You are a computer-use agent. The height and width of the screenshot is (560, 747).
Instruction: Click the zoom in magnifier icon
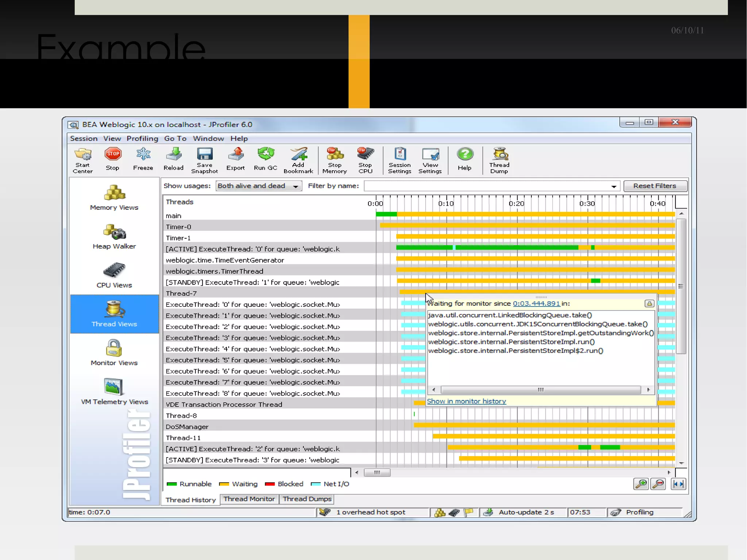point(640,484)
